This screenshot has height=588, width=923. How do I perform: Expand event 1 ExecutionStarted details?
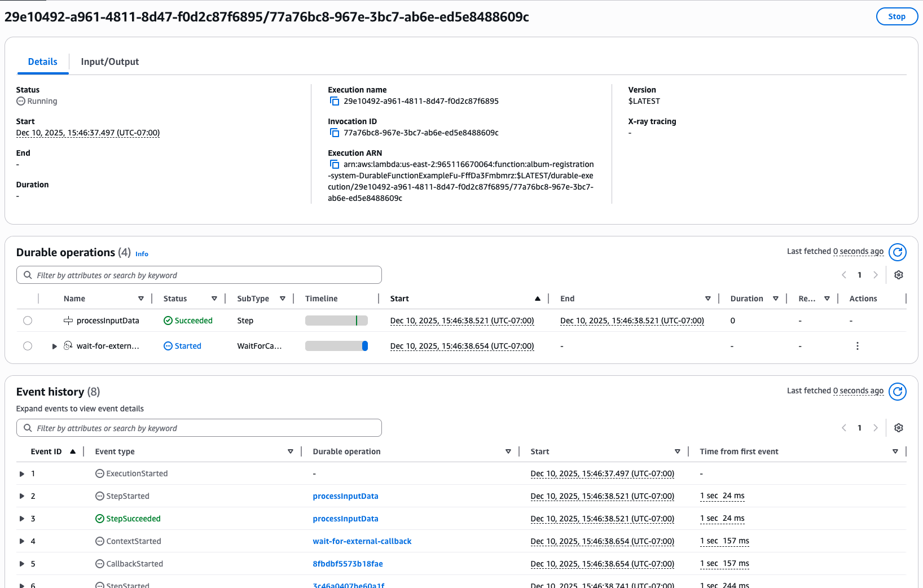click(x=22, y=474)
